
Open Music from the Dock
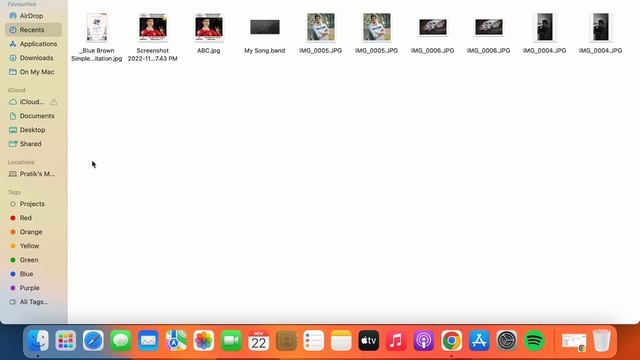[x=396, y=340]
